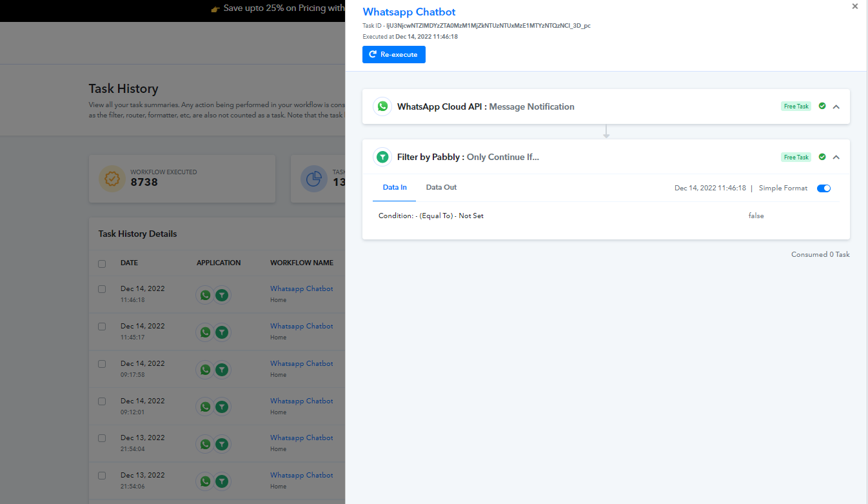Click the Condition Equal To Not Set text
The height and width of the screenshot is (504, 868).
pos(431,216)
